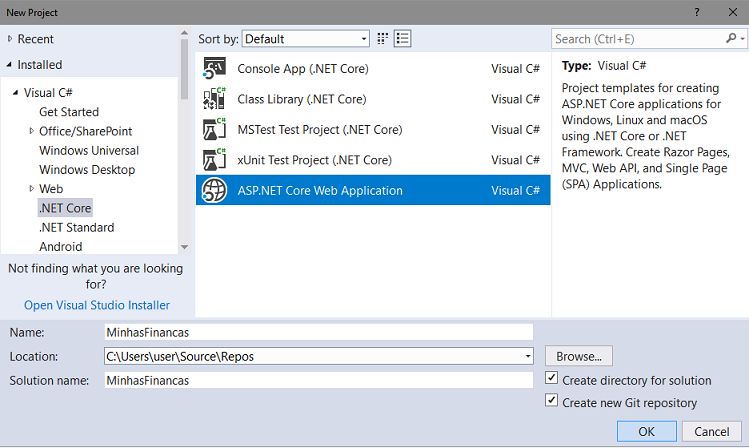Select MSTest Test Project (.NET Core) name
749x448 pixels.
(320, 129)
